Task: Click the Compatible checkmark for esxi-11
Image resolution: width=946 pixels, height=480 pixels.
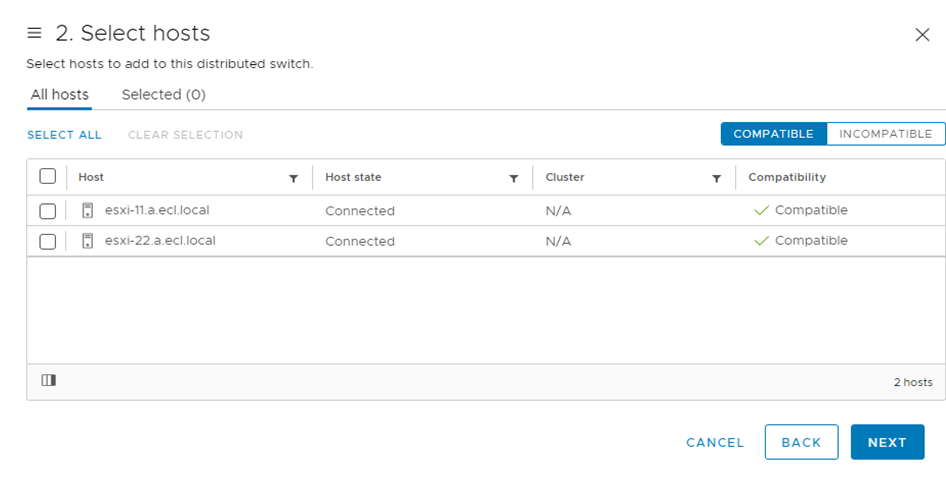Action: 761,211
